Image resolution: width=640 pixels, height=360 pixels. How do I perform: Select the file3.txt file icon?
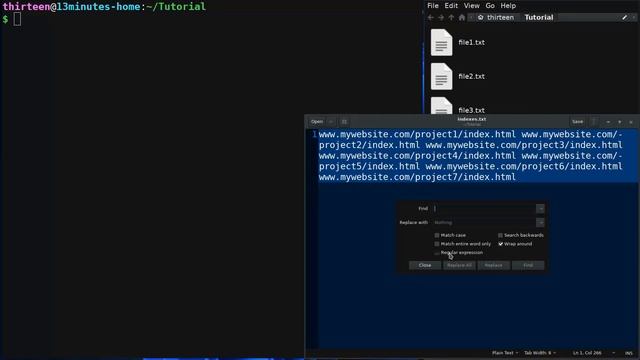click(441, 106)
